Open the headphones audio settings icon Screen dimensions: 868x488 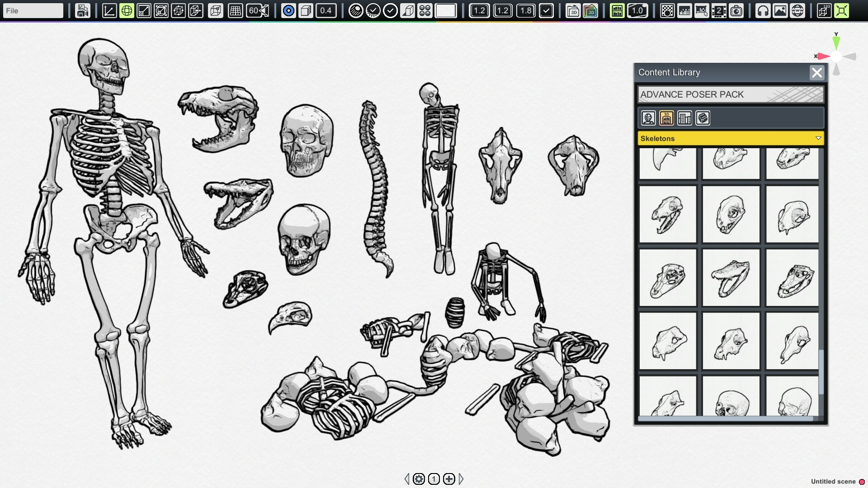764,10
